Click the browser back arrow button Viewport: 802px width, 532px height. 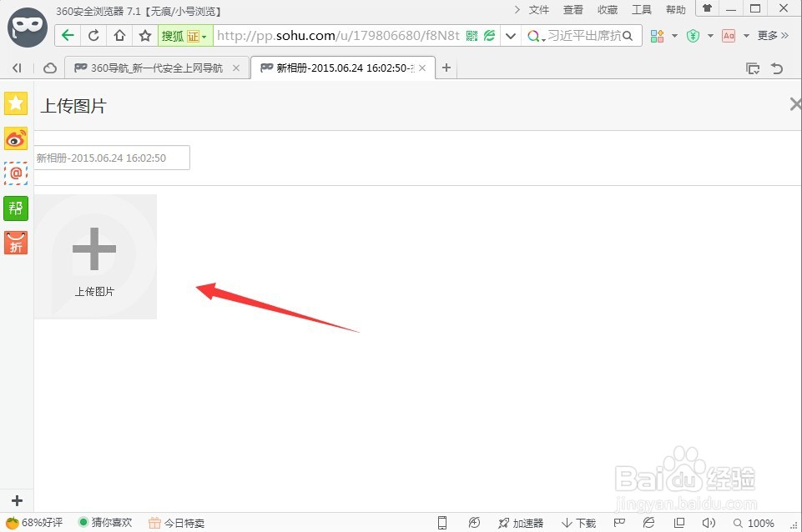68,35
